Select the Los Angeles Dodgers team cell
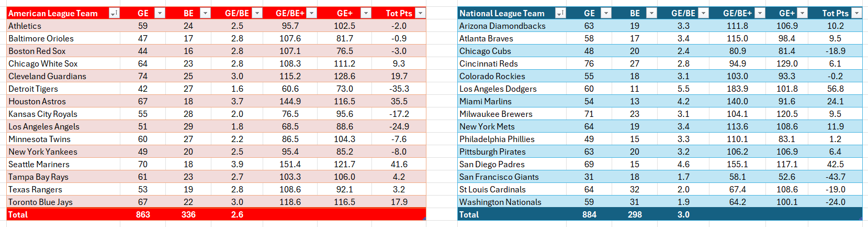Image resolution: width=868 pixels, height=227 pixels. pos(512,89)
